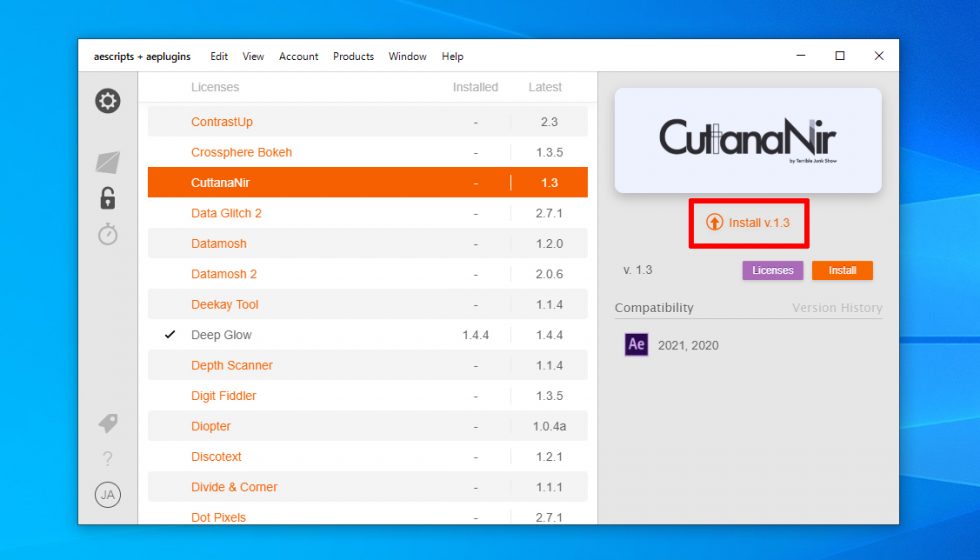Open the JA account avatar
980x560 pixels.
108,495
